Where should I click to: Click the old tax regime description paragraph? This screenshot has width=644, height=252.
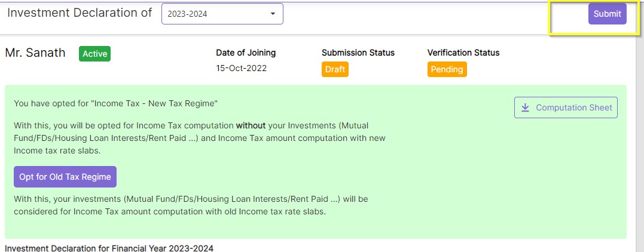(191, 205)
